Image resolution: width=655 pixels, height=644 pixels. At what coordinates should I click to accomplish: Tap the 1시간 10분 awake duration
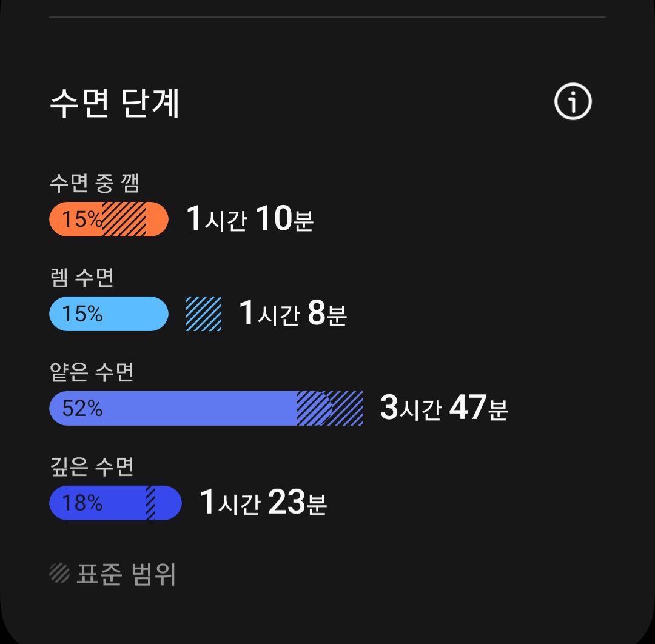[250, 218]
